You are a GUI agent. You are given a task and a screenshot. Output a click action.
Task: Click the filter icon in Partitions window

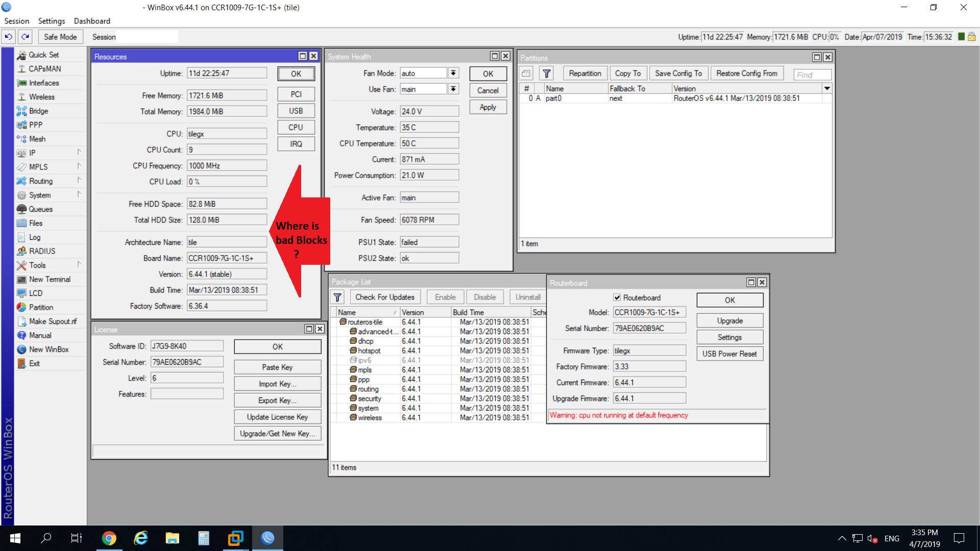pos(546,73)
